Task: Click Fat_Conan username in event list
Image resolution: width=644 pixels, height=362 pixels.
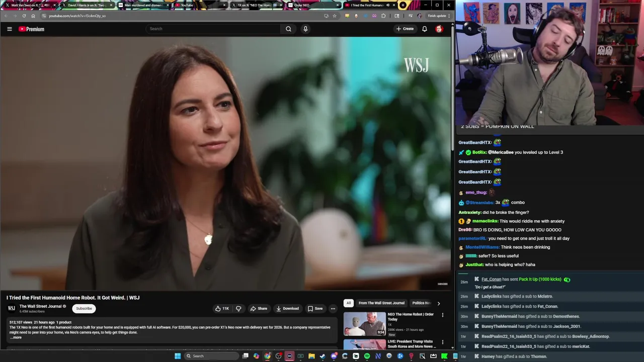Action: tap(491, 279)
